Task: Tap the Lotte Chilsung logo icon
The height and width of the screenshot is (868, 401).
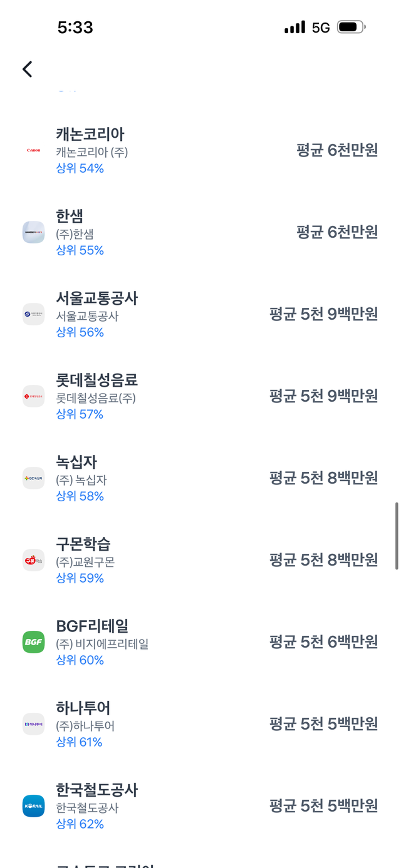Action: [x=33, y=396]
